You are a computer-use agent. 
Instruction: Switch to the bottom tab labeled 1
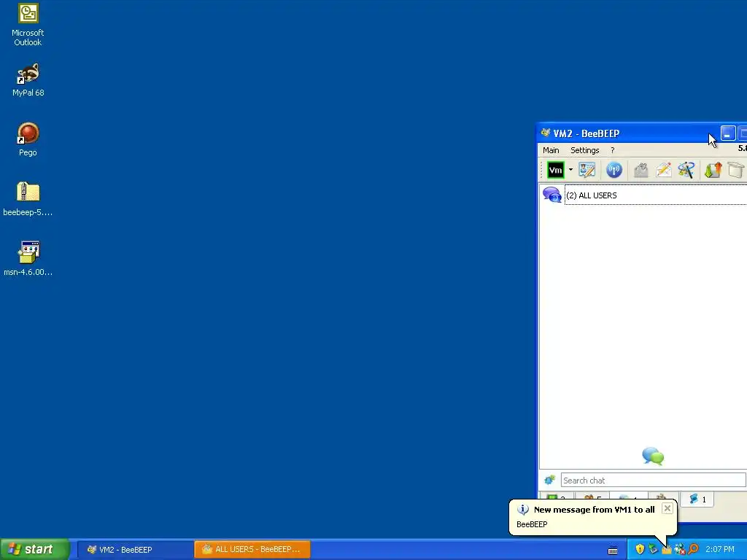click(697, 499)
